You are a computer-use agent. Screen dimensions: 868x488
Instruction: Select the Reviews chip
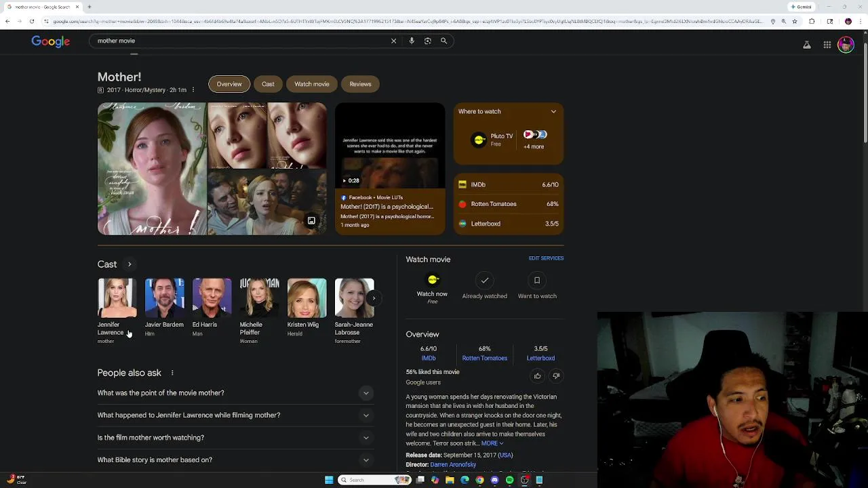pyautogui.click(x=360, y=84)
